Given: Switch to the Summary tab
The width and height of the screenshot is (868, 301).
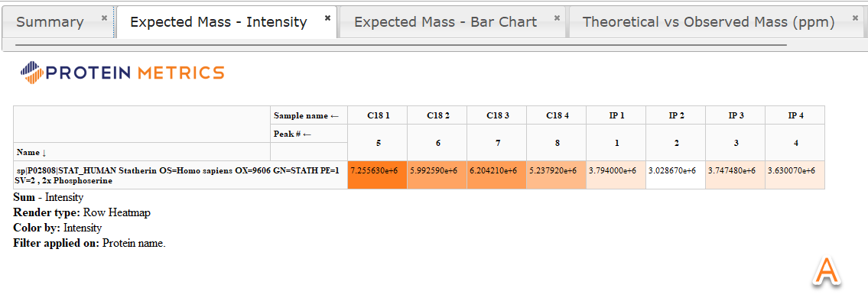Looking at the screenshot, I should click(x=50, y=22).
